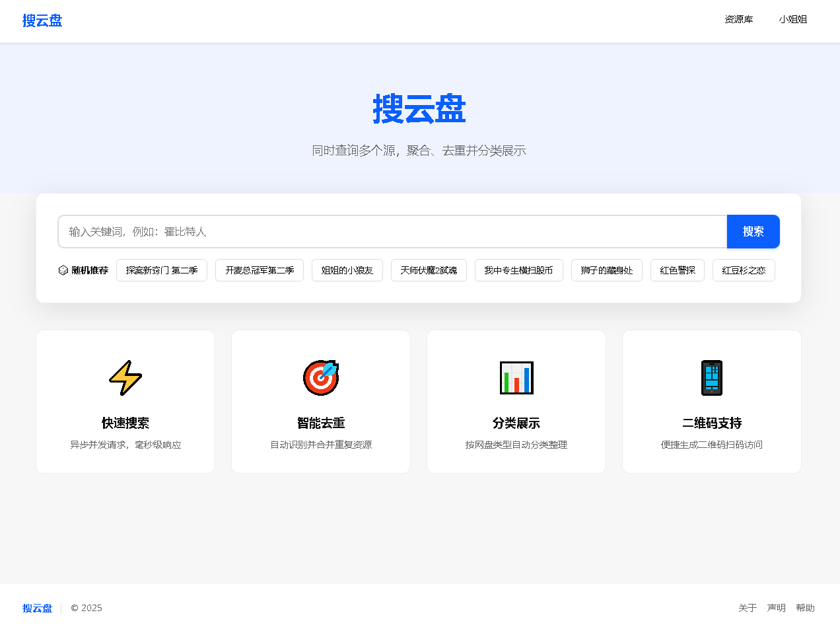This screenshot has height=627, width=840.
Task: Pick the 狮子的藏身处 suggestion
Action: point(606,270)
